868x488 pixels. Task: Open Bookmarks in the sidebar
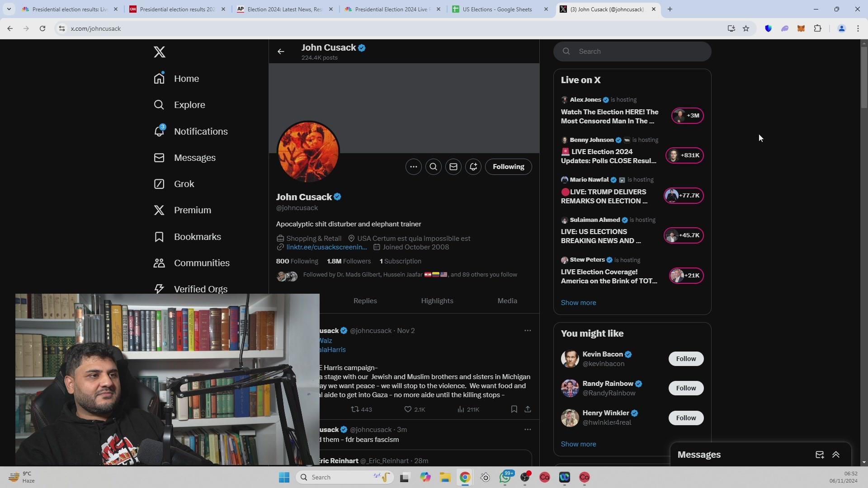pyautogui.click(x=188, y=237)
